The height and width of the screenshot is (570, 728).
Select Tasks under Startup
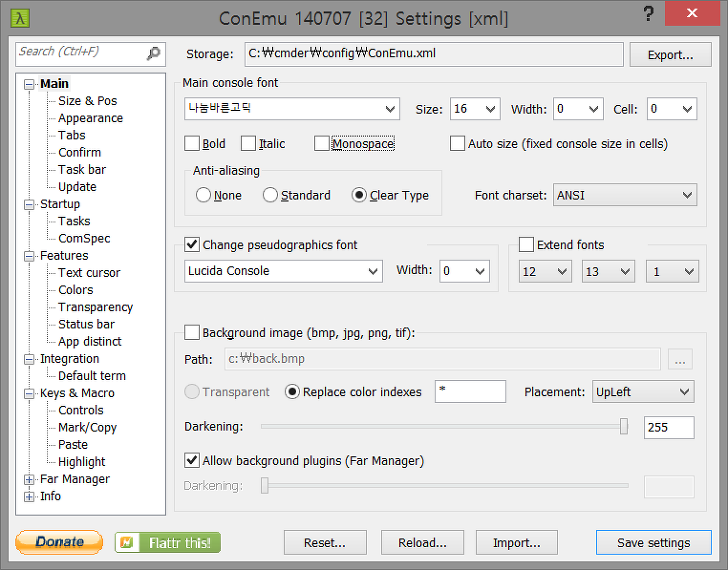(74, 221)
